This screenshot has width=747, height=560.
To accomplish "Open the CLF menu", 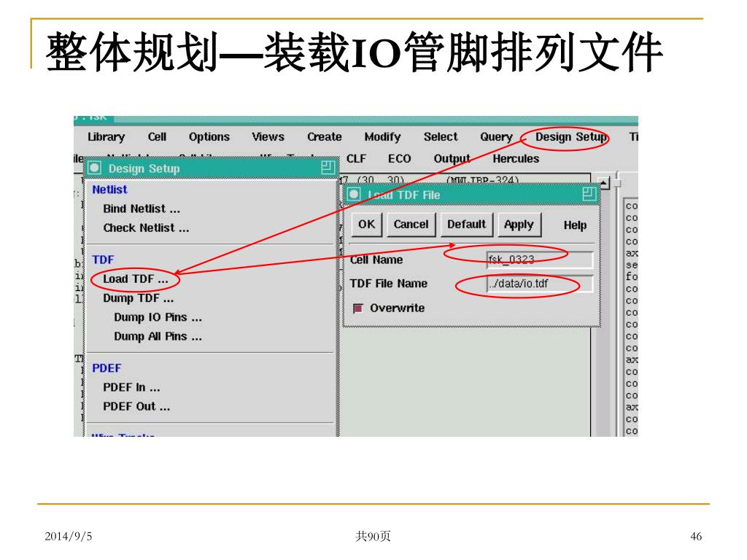I will tap(356, 159).
